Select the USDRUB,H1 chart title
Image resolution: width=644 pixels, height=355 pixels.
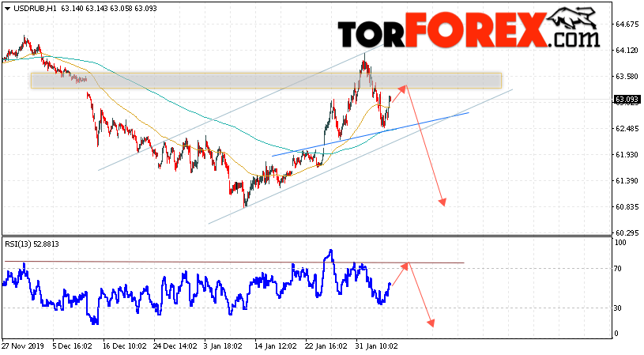(x=36, y=8)
